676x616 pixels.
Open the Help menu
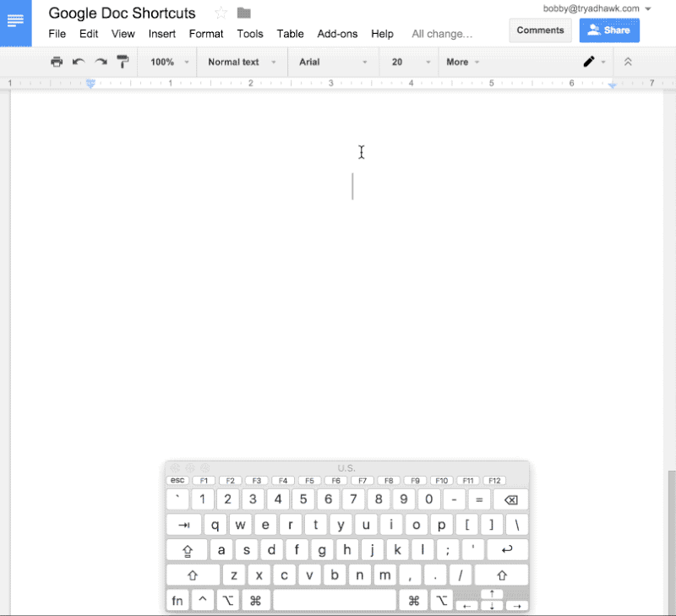[382, 34]
